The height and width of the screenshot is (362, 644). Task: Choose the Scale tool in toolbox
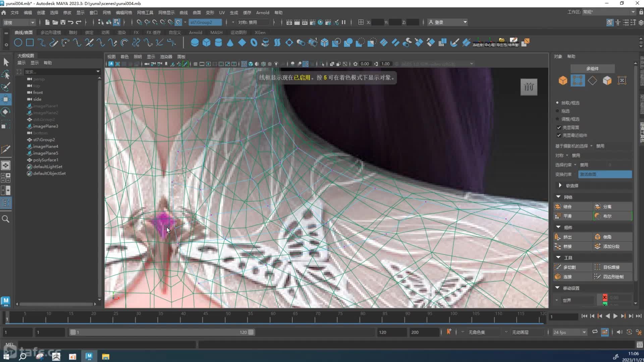[x=6, y=125]
